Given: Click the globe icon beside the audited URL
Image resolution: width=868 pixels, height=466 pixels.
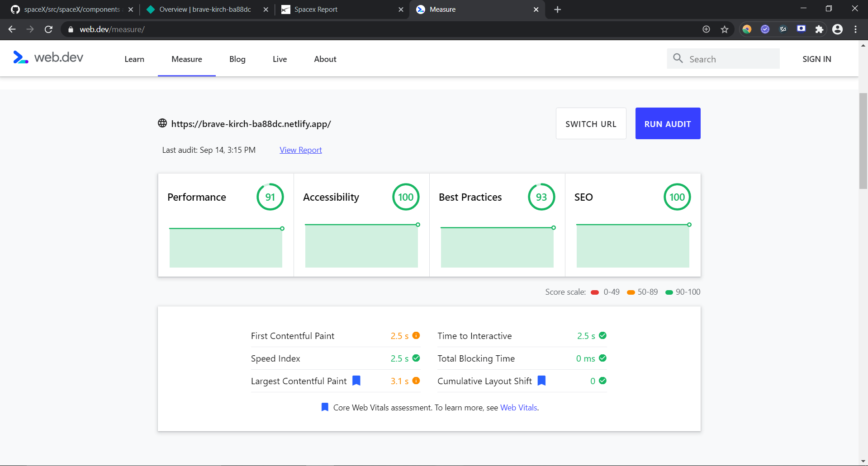Looking at the screenshot, I should [162, 123].
